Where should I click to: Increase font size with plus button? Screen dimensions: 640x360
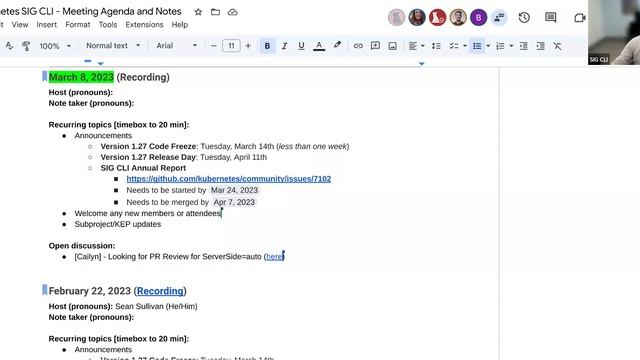click(248, 46)
